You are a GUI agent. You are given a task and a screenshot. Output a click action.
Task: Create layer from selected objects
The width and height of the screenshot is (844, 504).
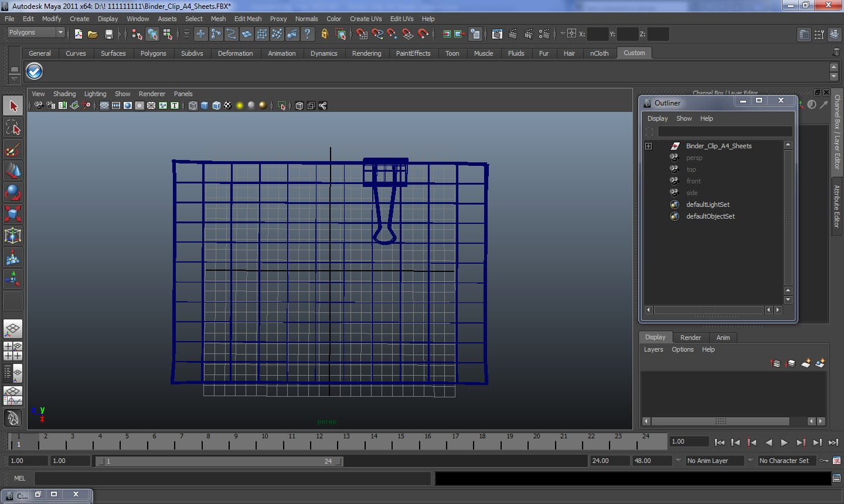[x=820, y=363]
